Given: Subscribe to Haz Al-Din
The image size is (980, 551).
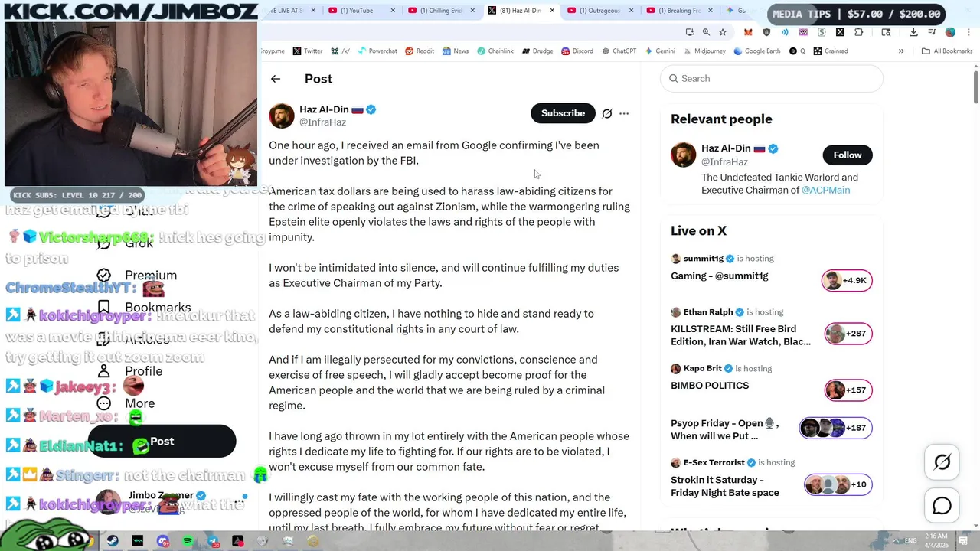Looking at the screenshot, I should [x=563, y=113].
